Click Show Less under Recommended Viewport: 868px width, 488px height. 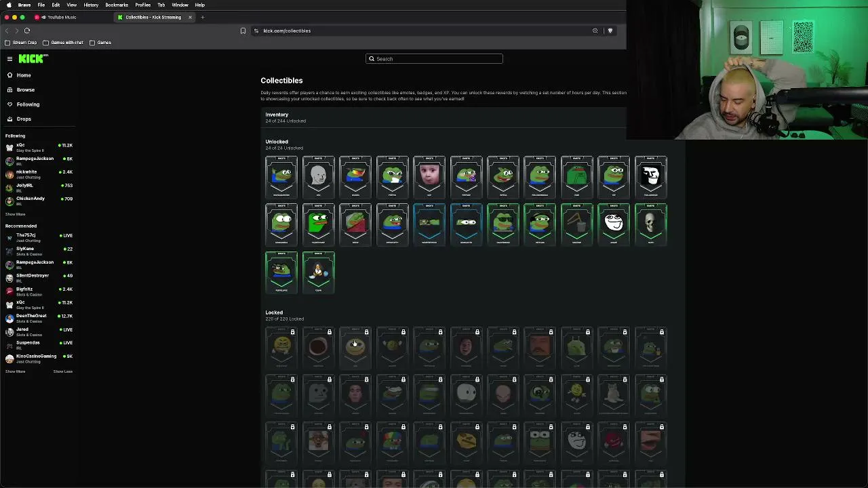tap(63, 371)
